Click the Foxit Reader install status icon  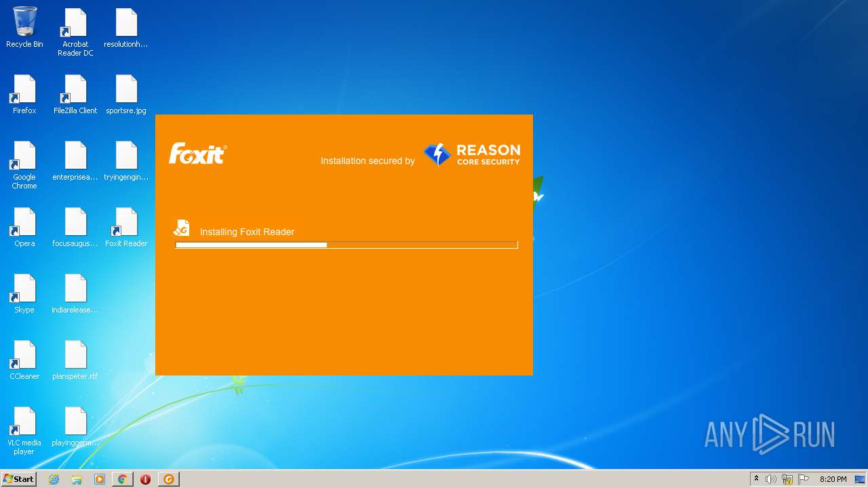(x=180, y=228)
